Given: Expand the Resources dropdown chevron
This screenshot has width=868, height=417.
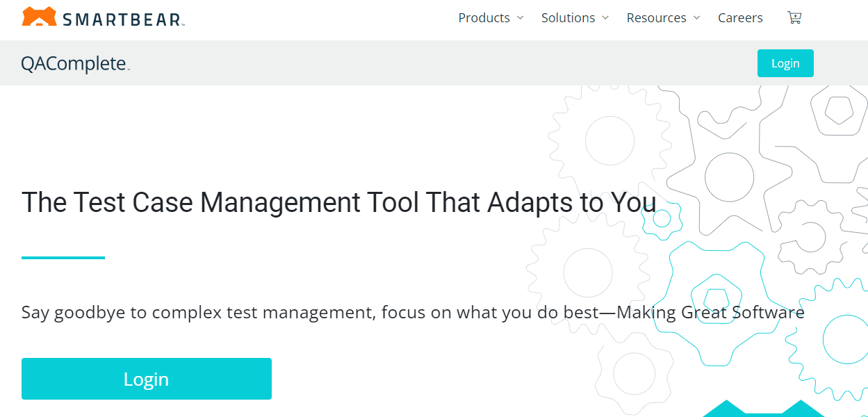Looking at the screenshot, I should (697, 18).
